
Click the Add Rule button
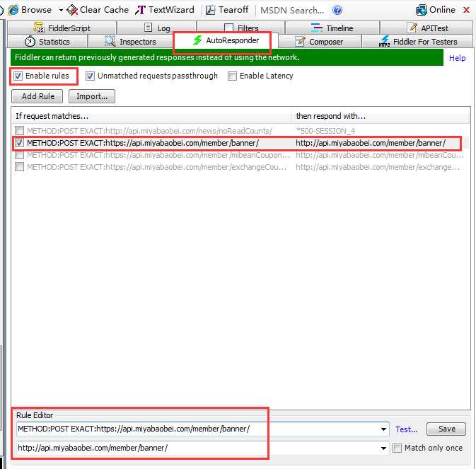37,96
